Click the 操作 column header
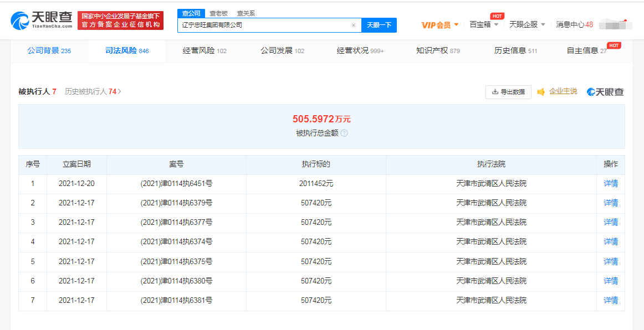This screenshot has width=644, height=330. [x=611, y=164]
